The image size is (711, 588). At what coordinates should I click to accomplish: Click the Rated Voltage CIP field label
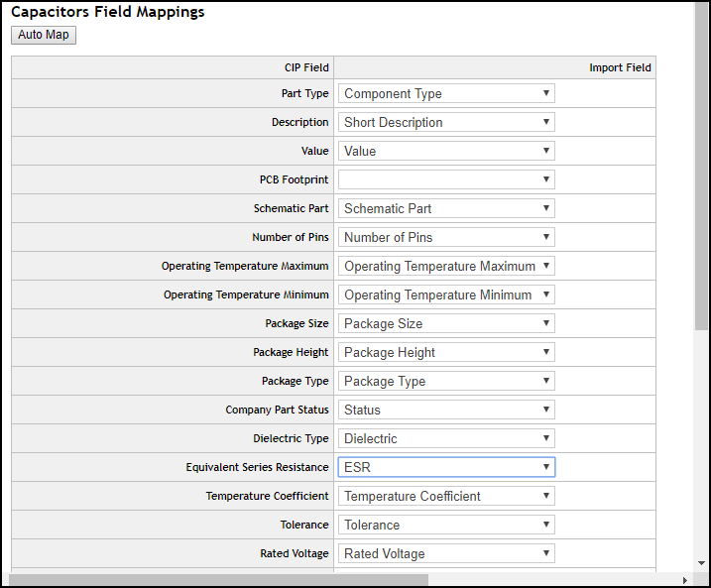pyautogui.click(x=295, y=553)
